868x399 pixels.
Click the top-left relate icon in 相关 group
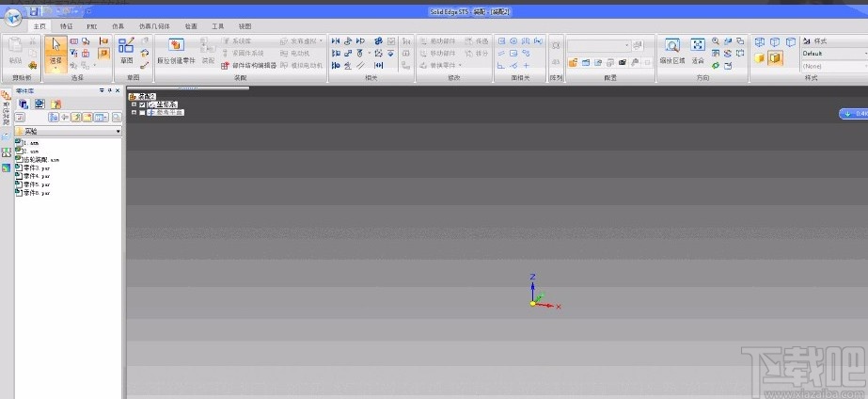pos(336,41)
